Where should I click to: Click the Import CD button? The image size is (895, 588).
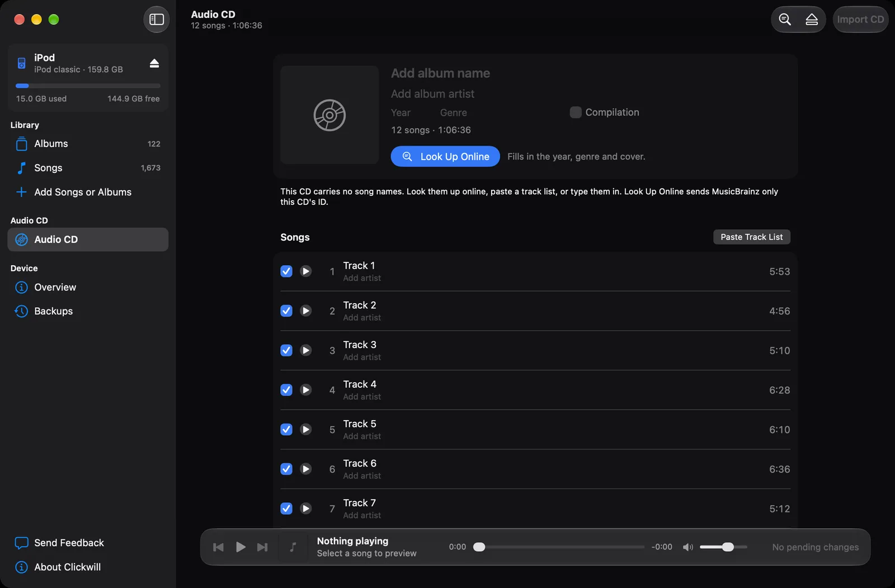click(x=860, y=20)
